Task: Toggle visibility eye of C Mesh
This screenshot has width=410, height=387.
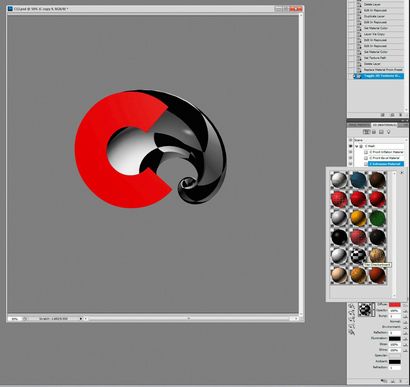Action: (350, 146)
